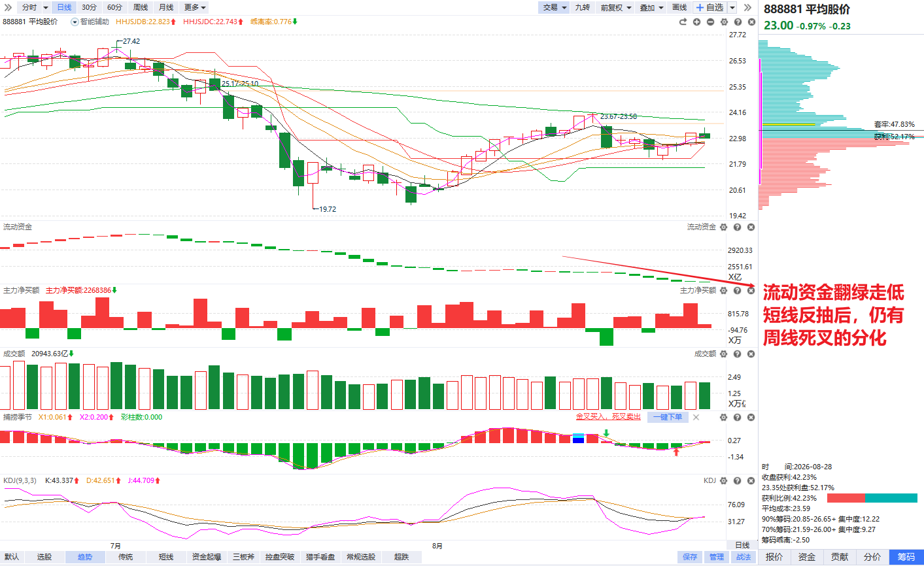Screen dimensions: 924x566
Task: Open the dropdown arrow beside 自选
Action: point(732,7)
